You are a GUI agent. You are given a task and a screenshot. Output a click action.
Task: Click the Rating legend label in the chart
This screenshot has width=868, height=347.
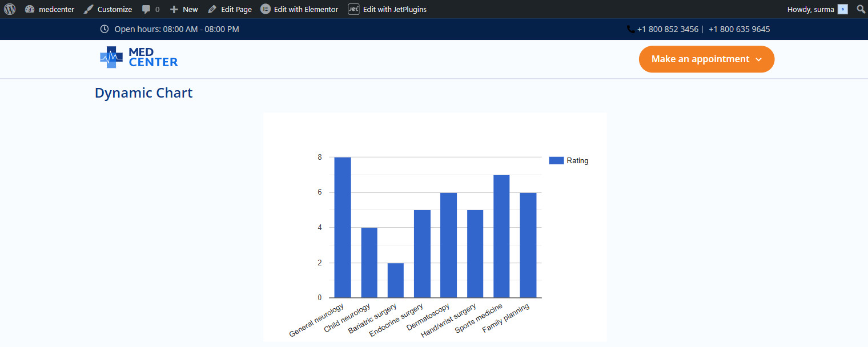(x=577, y=161)
